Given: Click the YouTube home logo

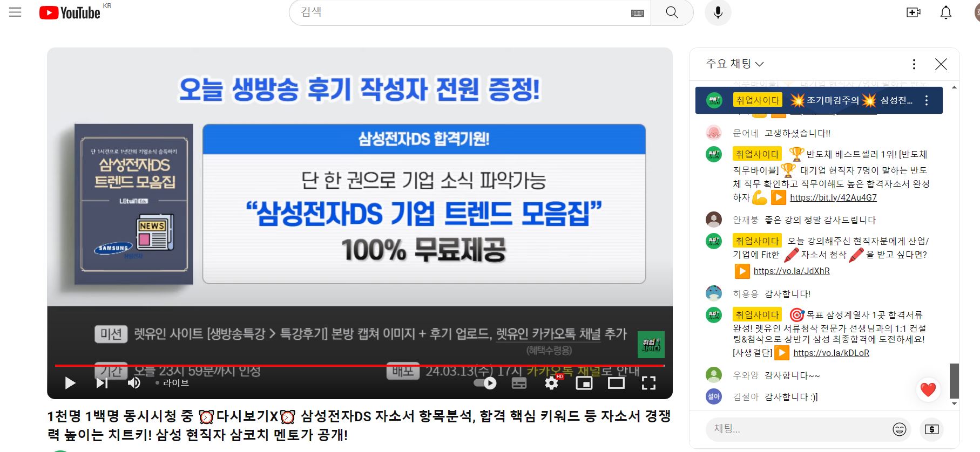Looking at the screenshot, I should click(x=70, y=12).
